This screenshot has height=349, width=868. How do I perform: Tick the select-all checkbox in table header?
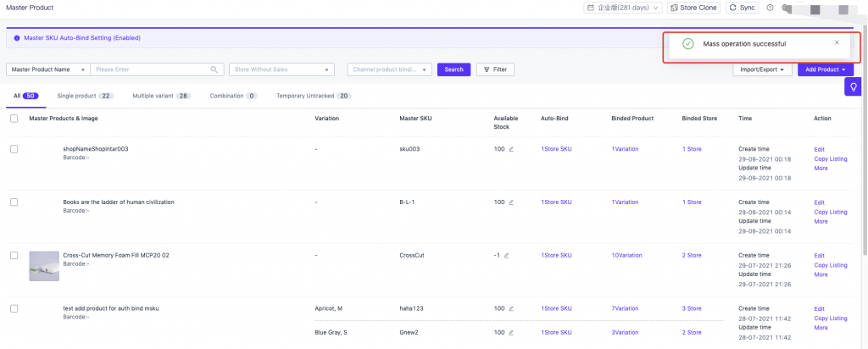click(x=14, y=119)
